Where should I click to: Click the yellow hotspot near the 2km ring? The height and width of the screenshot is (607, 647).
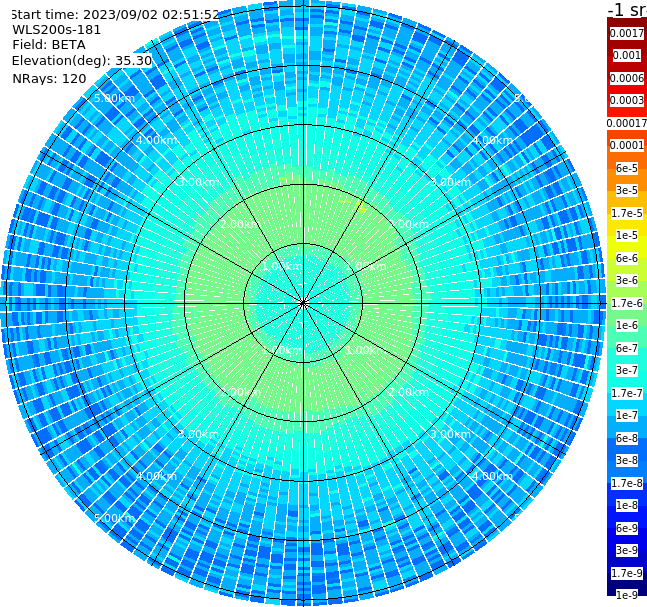pyautogui.click(x=360, y=205)
